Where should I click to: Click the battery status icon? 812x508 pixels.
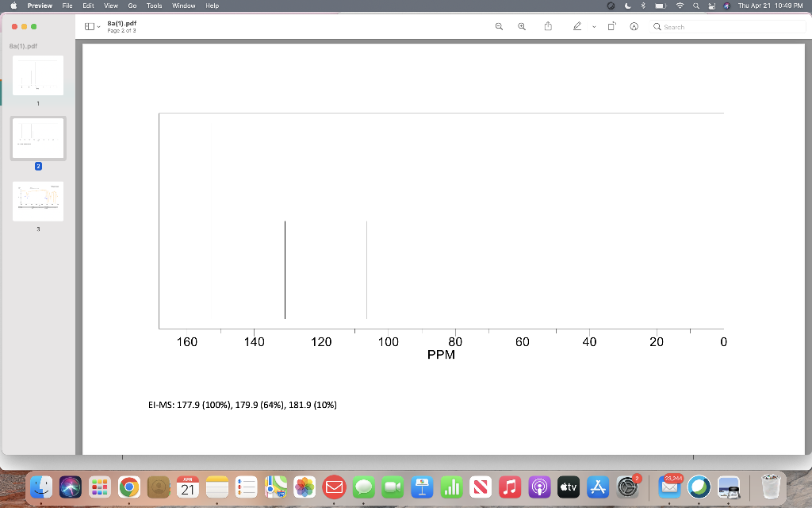coord(661,6)
